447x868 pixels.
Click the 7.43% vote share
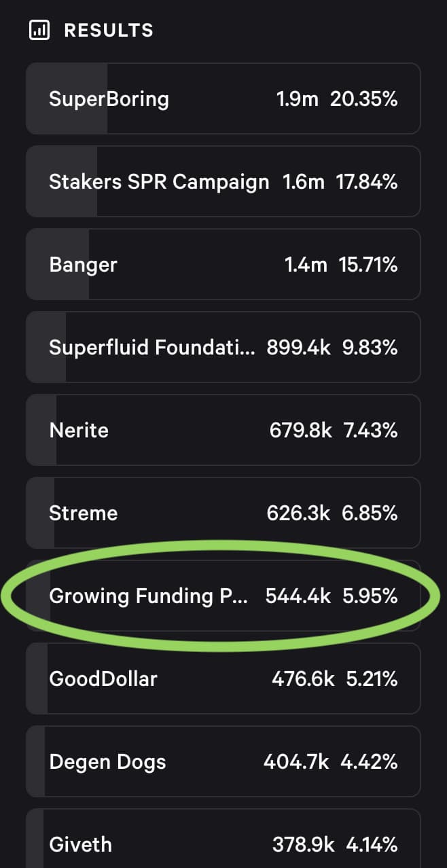click(371, 431)
